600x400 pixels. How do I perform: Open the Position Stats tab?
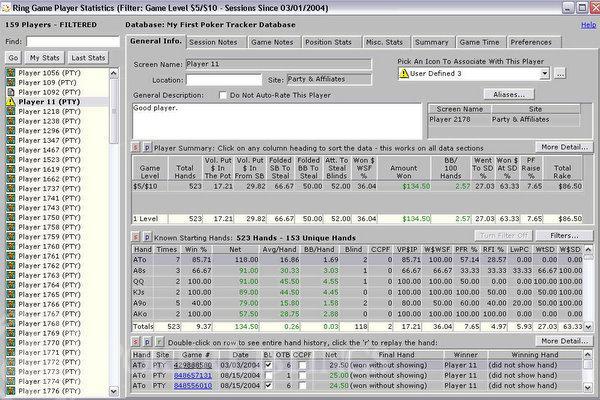[331, 42]
